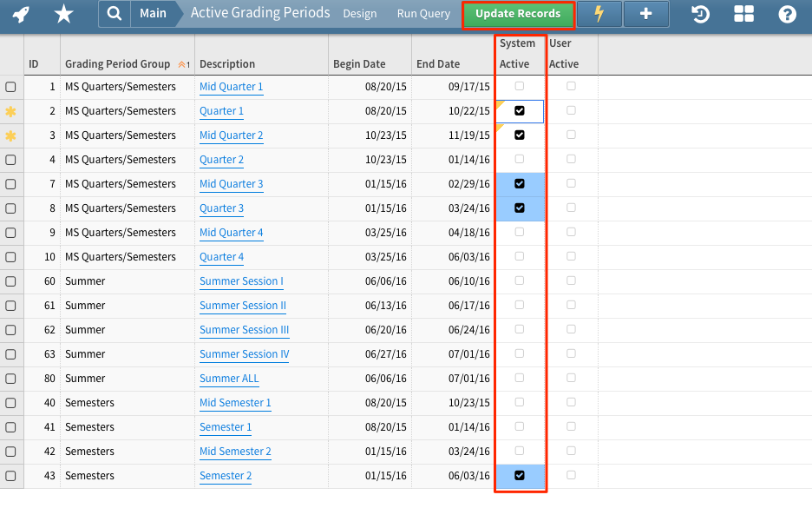Open help with the question mark icon
Screen dimensions: 812x508
pos(787,14)
